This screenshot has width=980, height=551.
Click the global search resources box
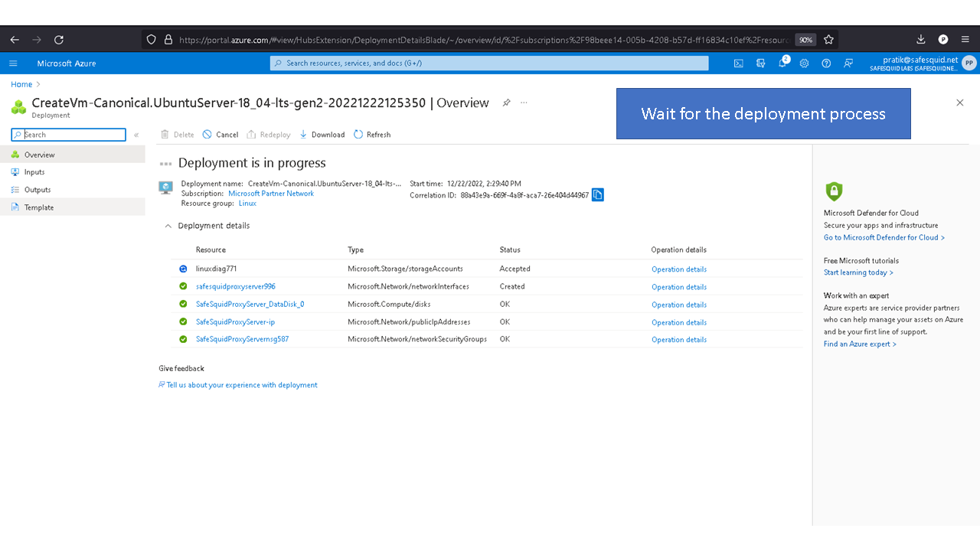[x=489, y=64]
